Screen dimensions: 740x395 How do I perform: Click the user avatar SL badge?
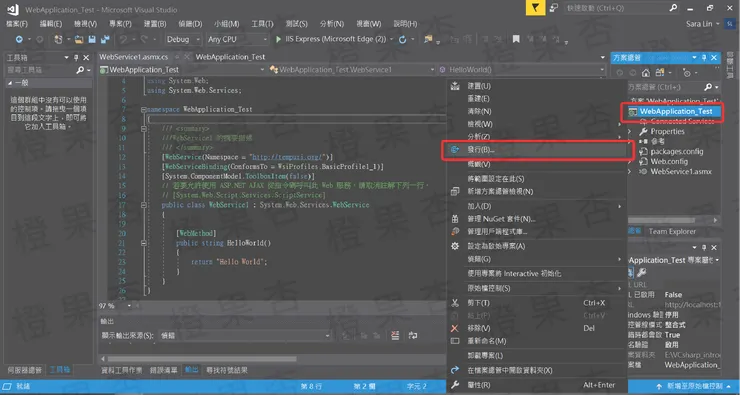click(x=729, y=24)
